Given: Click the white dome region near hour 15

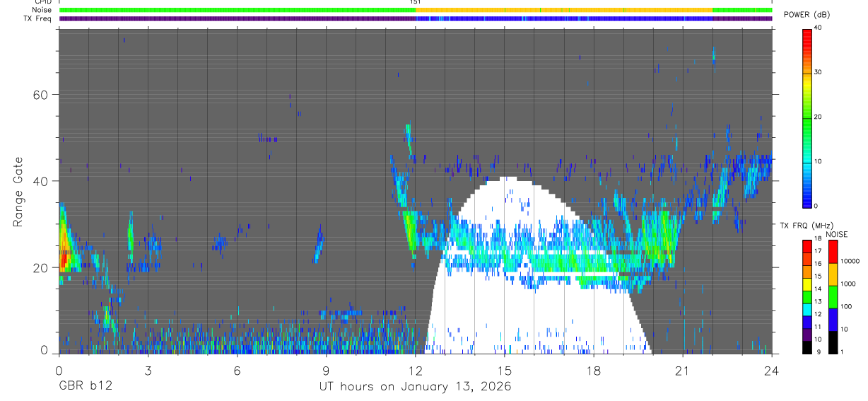Looking at the screenshot, I should (x=504, y=283).
